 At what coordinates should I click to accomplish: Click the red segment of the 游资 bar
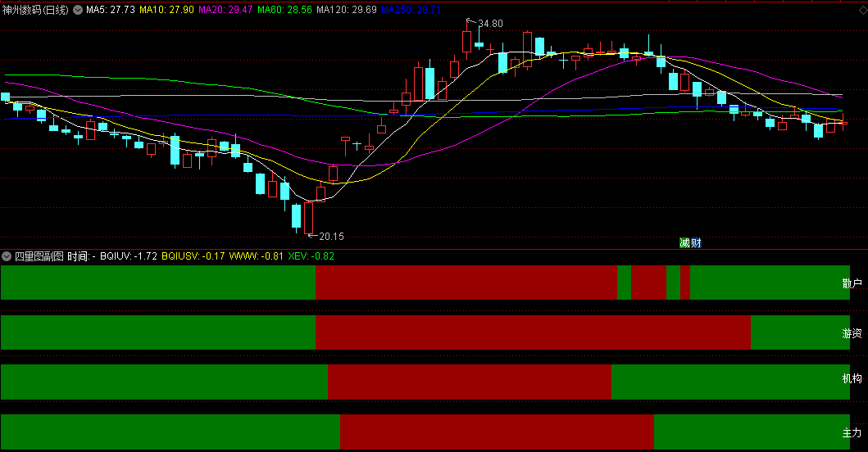tap(533, 332)
